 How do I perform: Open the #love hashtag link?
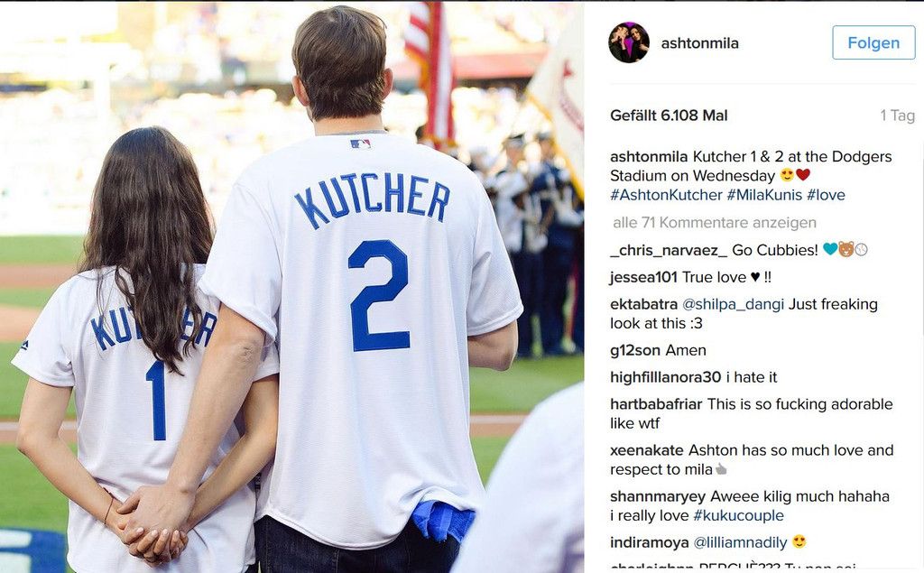click(x=826, y=195)
